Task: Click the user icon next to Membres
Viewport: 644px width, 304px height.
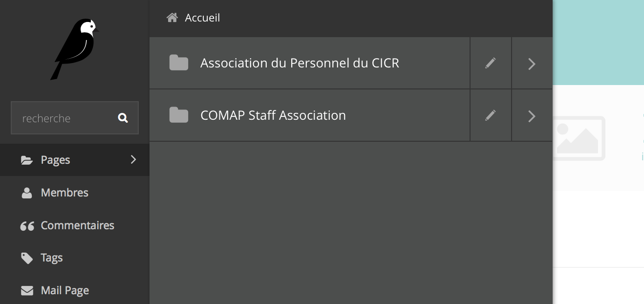Action: click(x=27, y=193)
